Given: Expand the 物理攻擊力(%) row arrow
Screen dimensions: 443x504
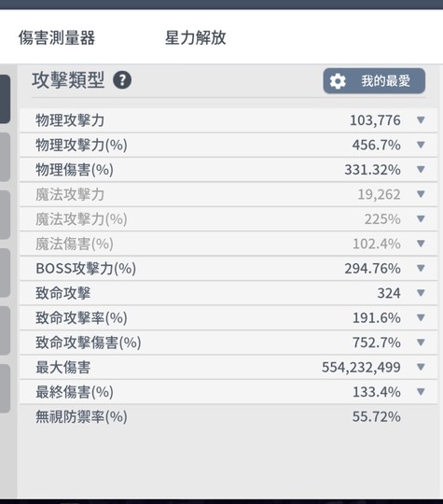Looking at the screenshot, I should coord(421,145).
